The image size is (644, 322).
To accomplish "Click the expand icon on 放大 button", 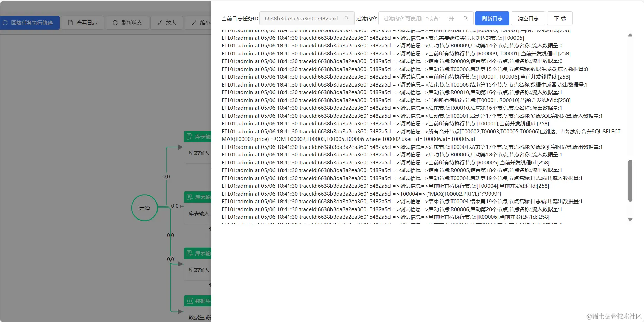I will tap(160, 23).
